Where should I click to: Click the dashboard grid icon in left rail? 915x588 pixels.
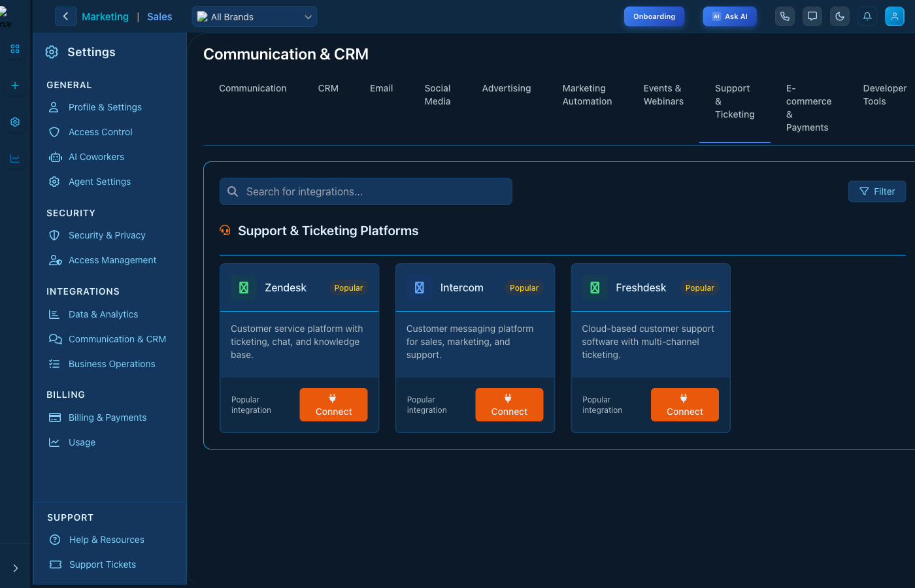(15, 49)
